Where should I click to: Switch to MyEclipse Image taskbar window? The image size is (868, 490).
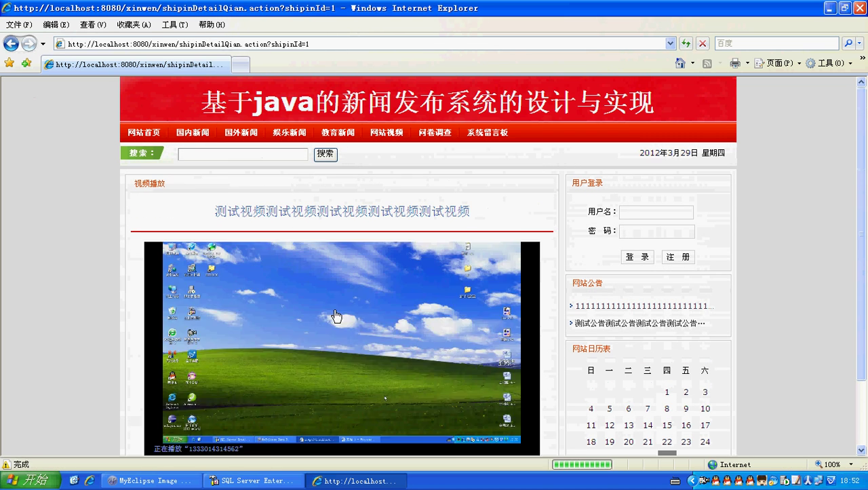pos(150,480)
